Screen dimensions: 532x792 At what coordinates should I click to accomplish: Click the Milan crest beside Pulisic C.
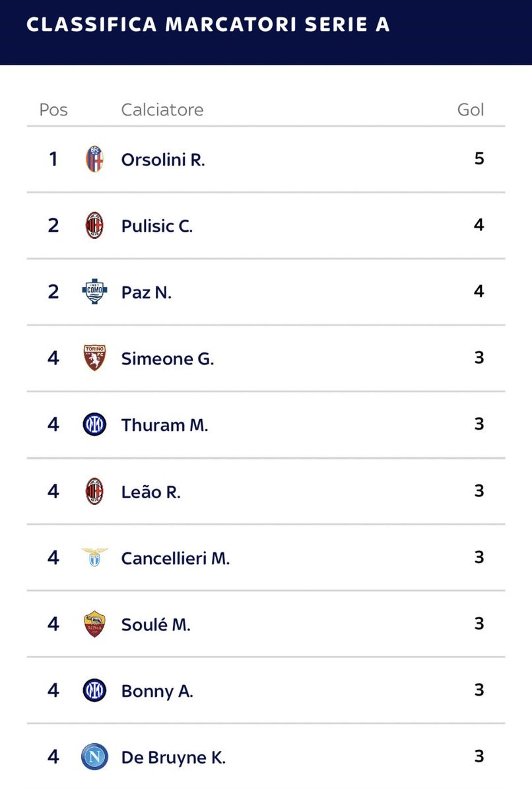(x=94, y=226)
